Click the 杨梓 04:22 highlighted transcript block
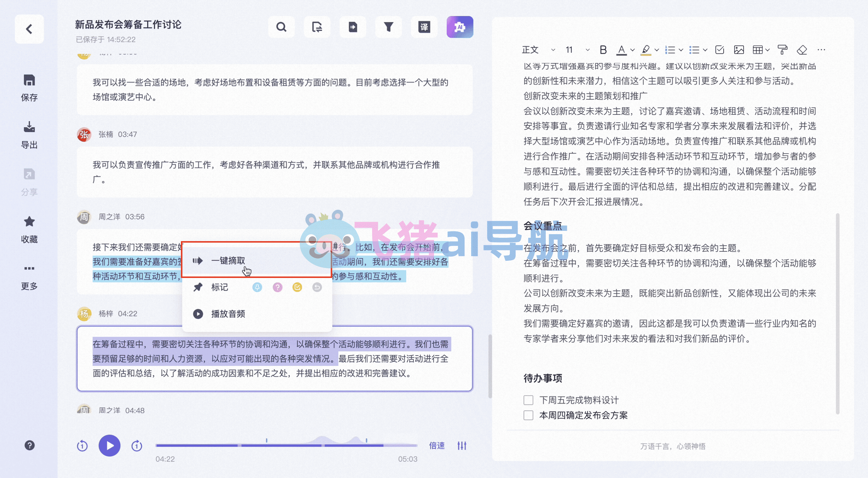Image resolution: width=868 pixels, height=478 pixels. click(275, 359)
